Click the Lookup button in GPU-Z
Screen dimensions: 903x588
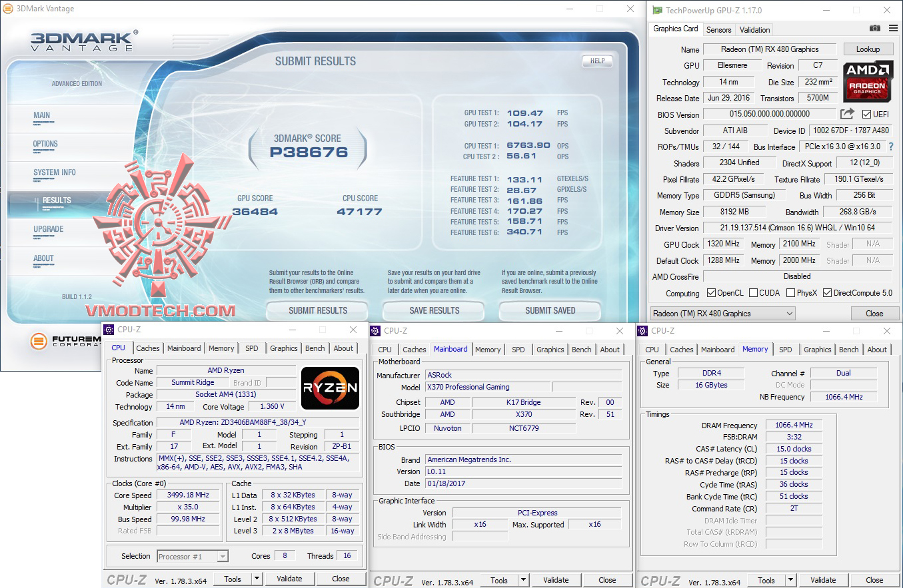tap(868, 49)
